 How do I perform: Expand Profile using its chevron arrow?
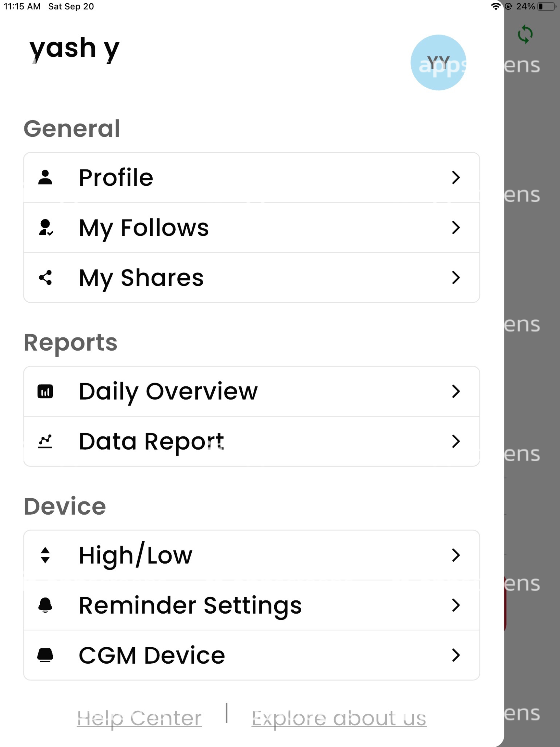coord(456,177)
